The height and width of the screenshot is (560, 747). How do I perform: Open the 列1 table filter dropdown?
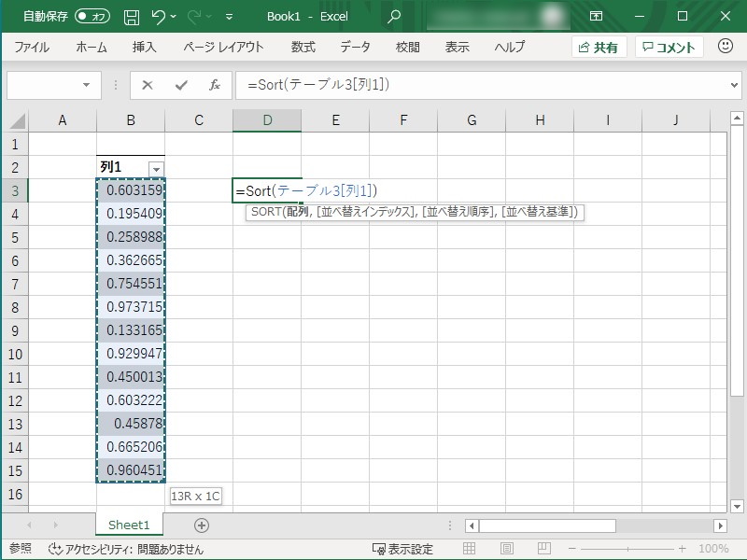click(156, 169)
